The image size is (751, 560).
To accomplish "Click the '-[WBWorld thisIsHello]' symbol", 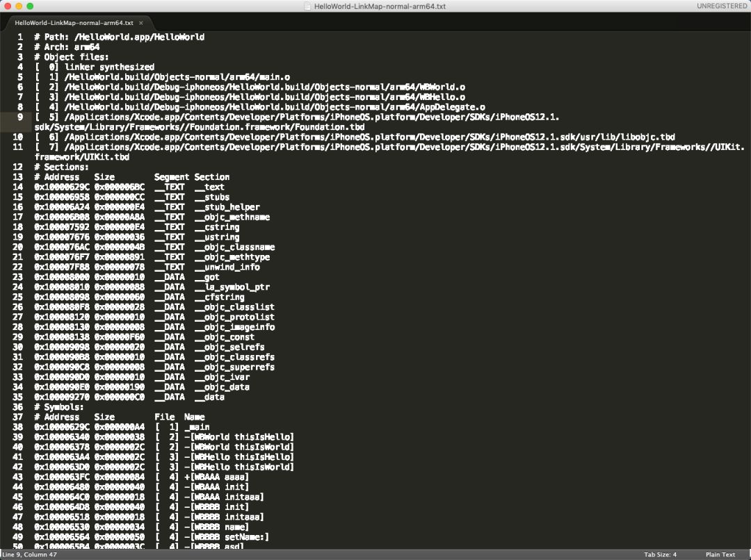I will (239, 438).
